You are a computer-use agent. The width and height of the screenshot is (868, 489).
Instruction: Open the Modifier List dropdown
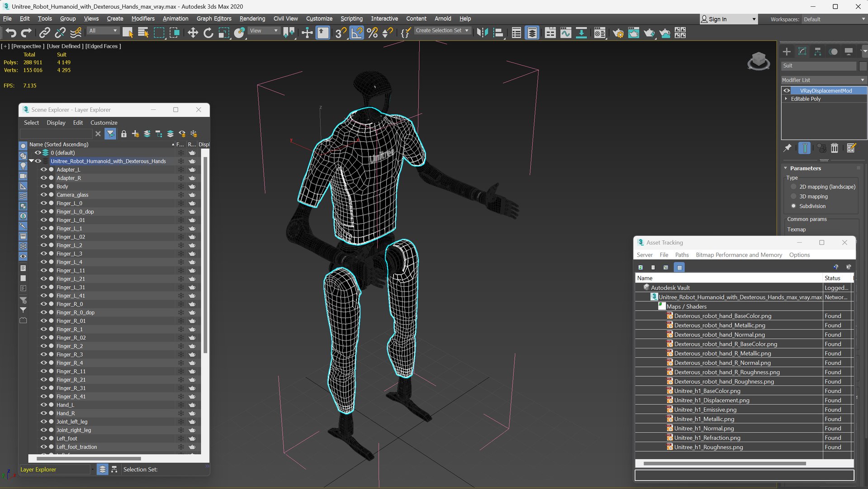pos(824,80)
